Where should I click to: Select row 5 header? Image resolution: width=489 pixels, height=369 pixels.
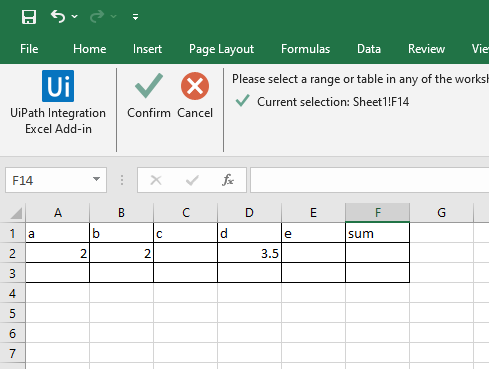(x=12, y=313)
